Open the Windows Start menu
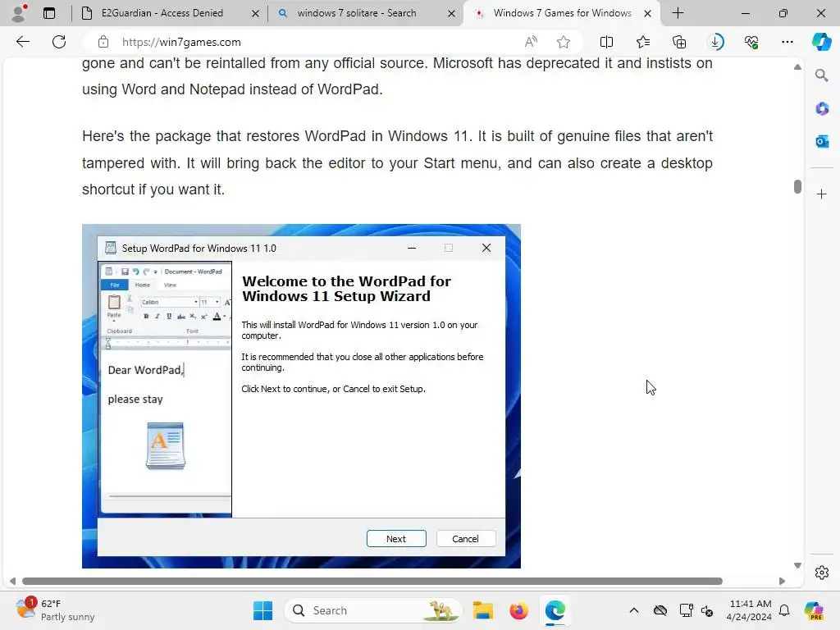This screenshot has height=630, width=840. point(262,610)
